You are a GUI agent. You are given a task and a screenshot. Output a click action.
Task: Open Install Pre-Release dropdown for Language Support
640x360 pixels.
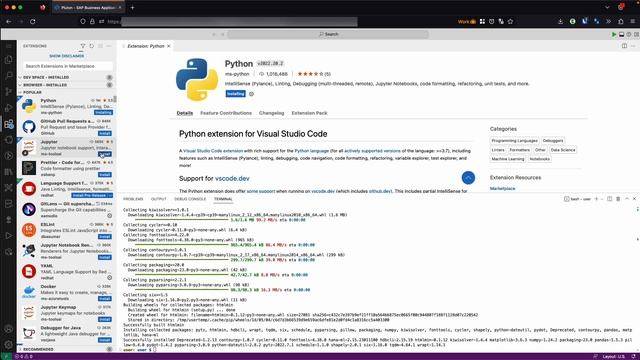pos(111,196)
